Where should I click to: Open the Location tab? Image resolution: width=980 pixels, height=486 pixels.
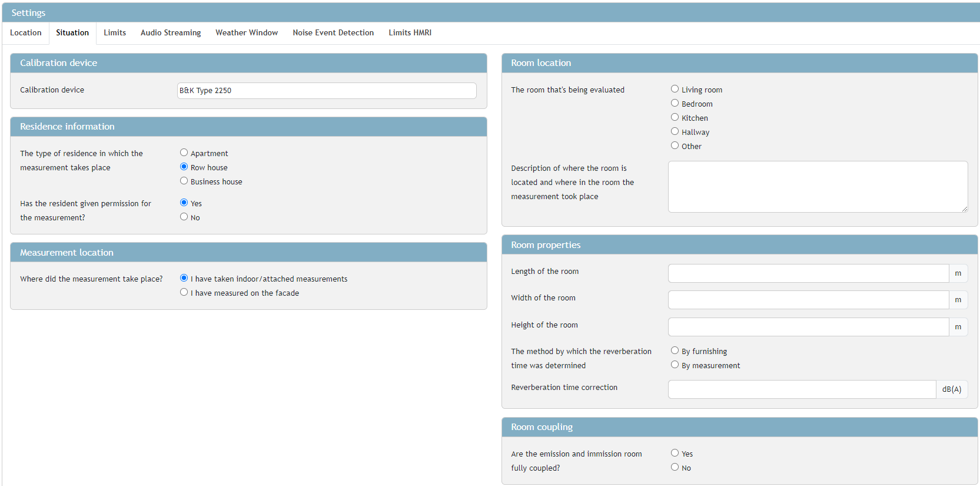[x=26, y=33]
